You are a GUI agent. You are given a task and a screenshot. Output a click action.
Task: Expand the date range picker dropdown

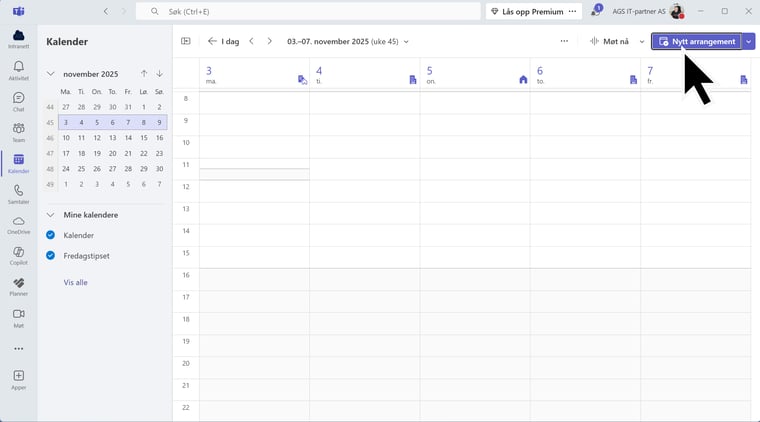[x=406, y=42]
